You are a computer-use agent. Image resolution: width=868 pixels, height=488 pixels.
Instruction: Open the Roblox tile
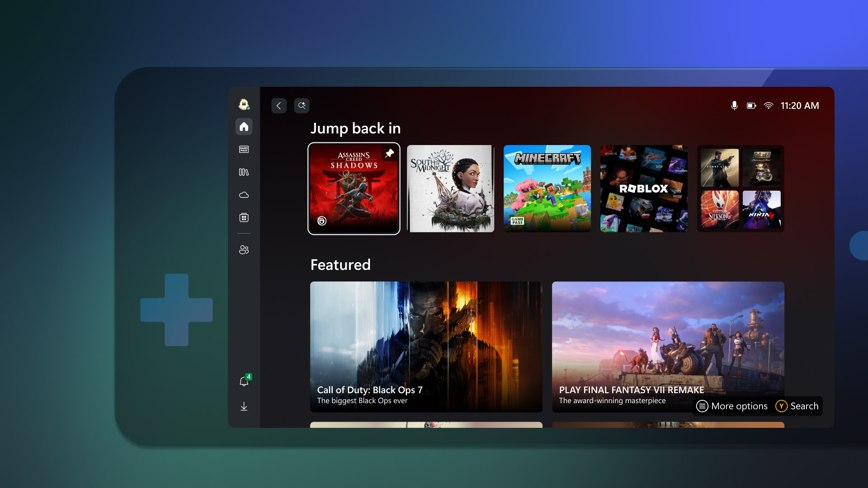[x=643, y=188]
